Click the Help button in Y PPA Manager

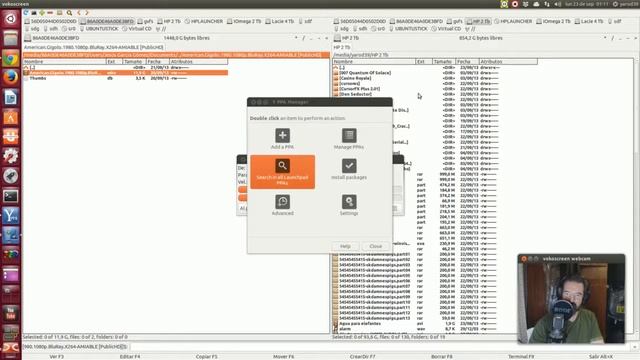[345, 246]
